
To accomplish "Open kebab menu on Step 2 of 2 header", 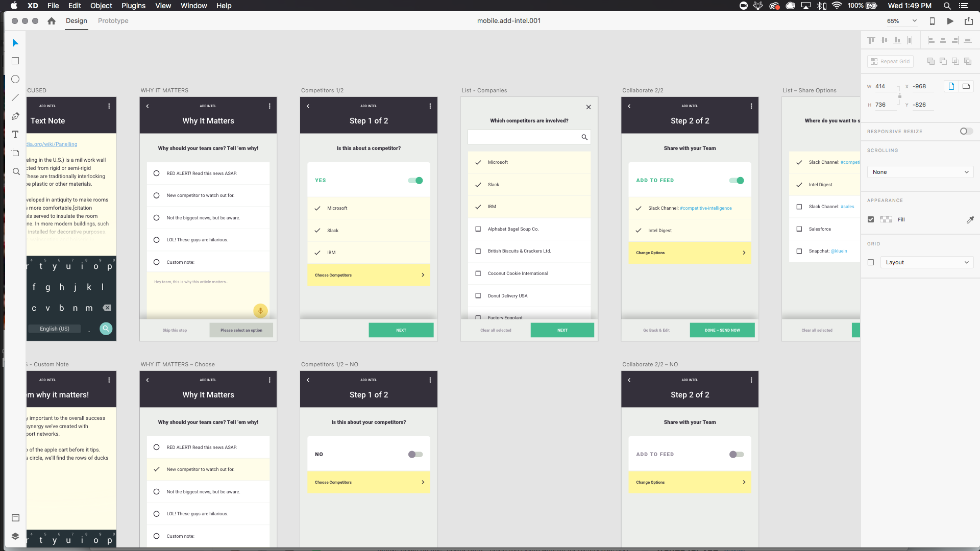I will click(751, 106).
